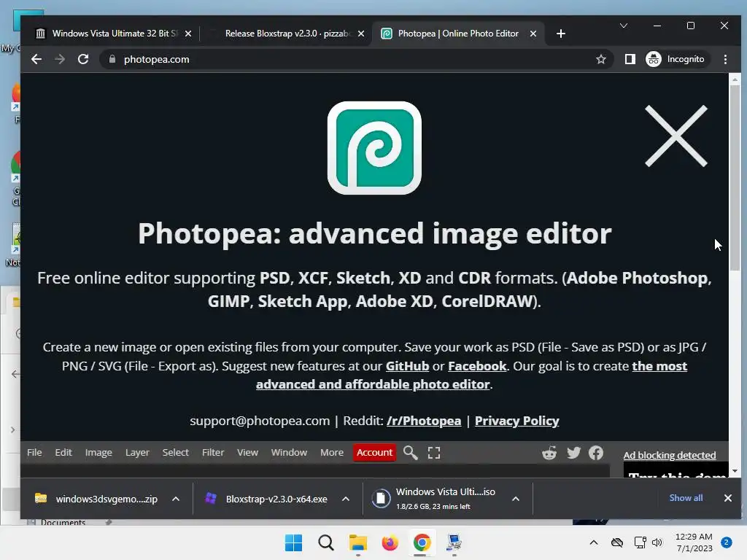Show all downloads
The height and width of the screenshot is (560, 747).
[x=686, y=498]
